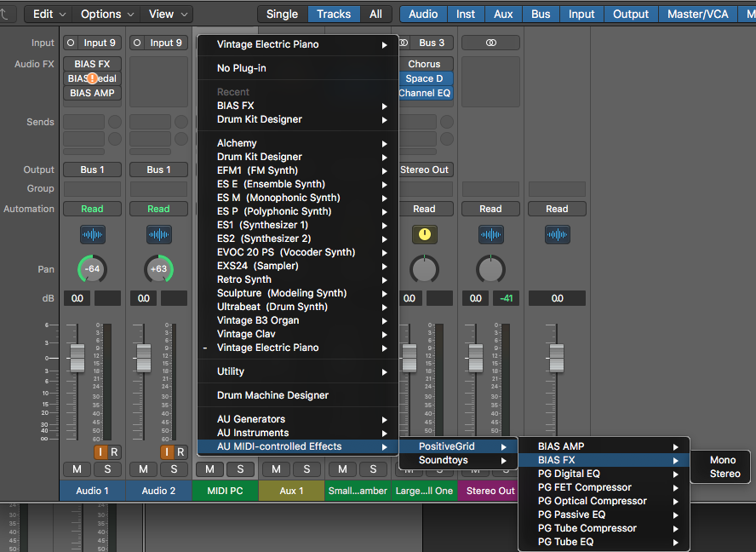This screenshot has width=756, height=552.
Task: Click the Audio 1 volume fader
Action: tap(77, 358)
